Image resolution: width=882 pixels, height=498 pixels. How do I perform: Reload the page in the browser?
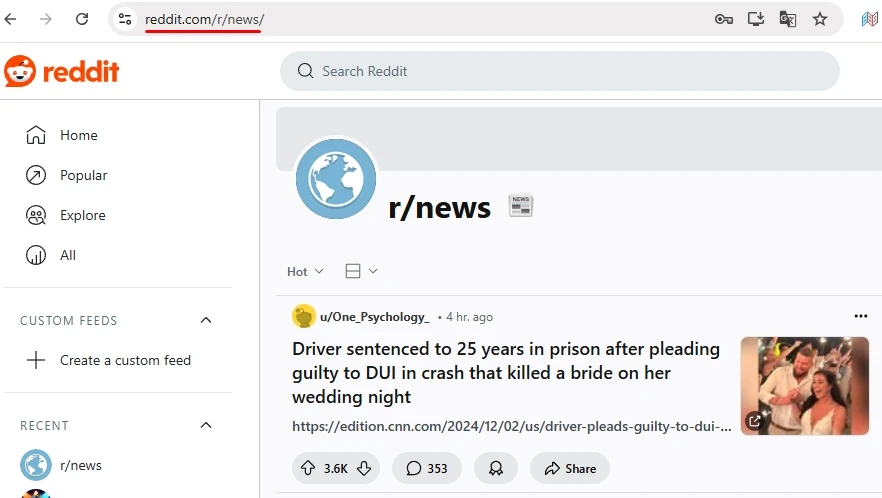tap(82, 19)
